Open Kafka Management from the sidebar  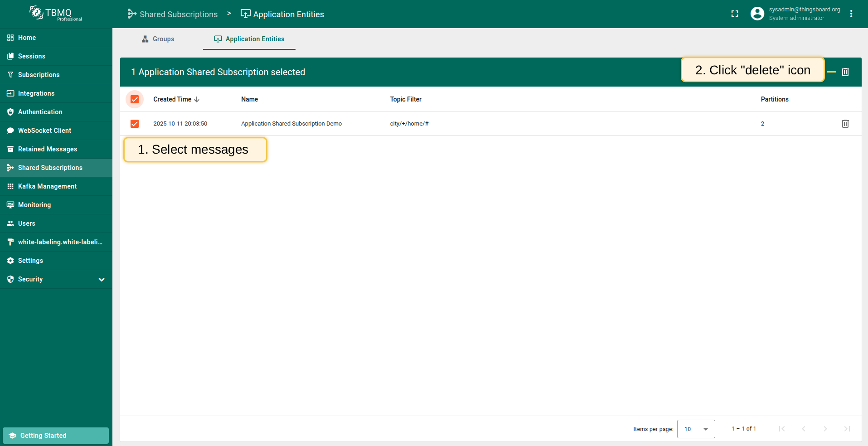pyautogui.click(x=47, y=186)
